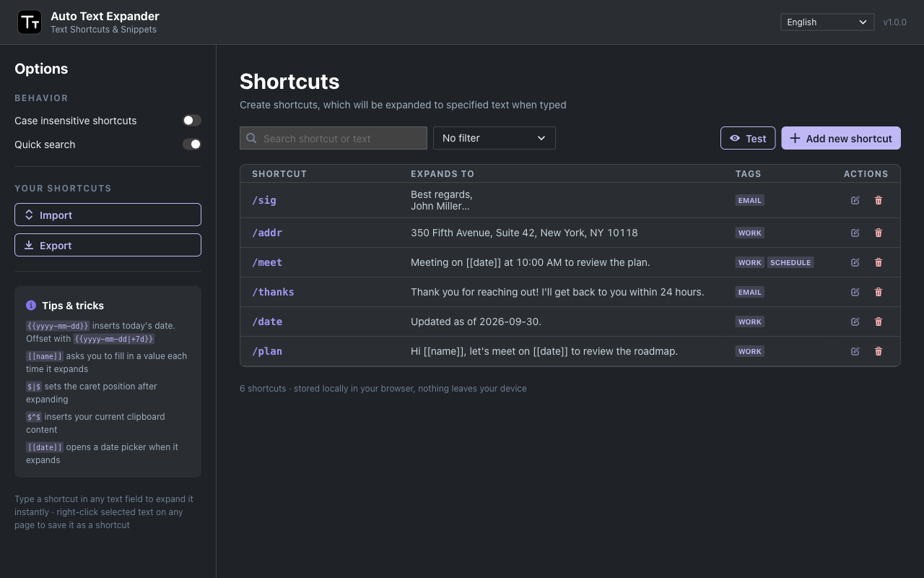Select the /thanks shortcut name
Viewport: 924px width, 578px height.
click(273, 292)
